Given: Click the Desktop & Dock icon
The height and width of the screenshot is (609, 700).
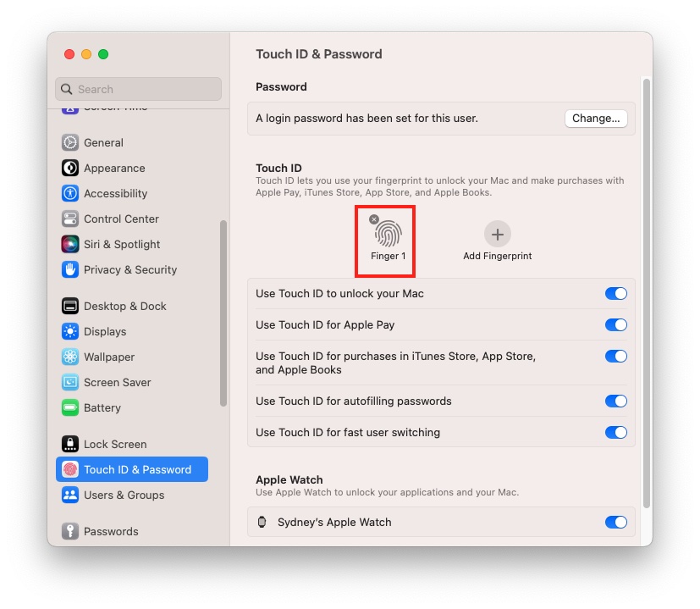Looking at the screenshot, I should [69, 306].
